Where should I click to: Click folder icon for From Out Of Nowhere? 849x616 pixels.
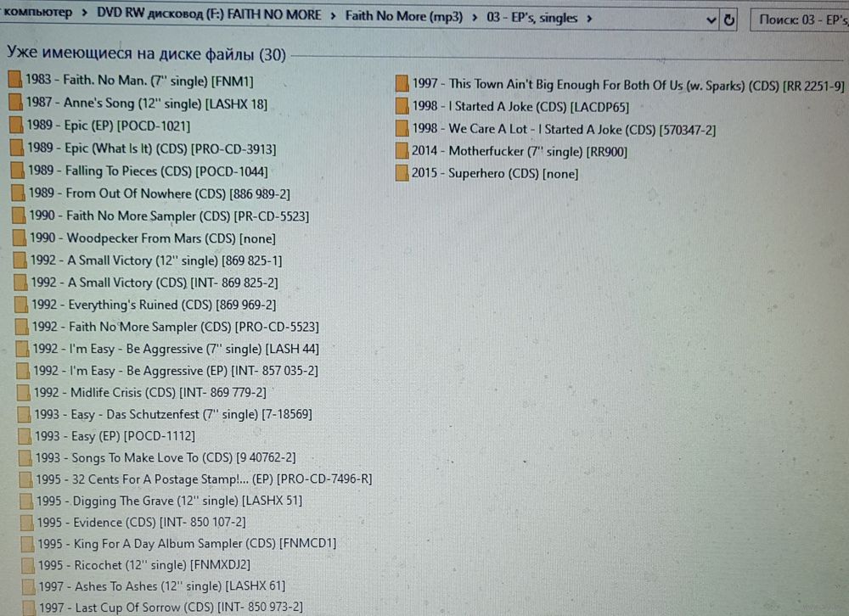(x=18, y=193)
